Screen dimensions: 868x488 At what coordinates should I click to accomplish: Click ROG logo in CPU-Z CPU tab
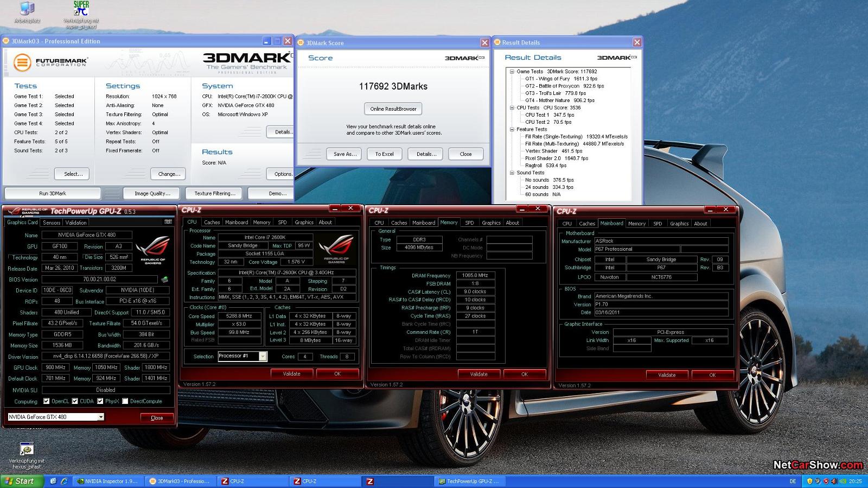[336, 249]
